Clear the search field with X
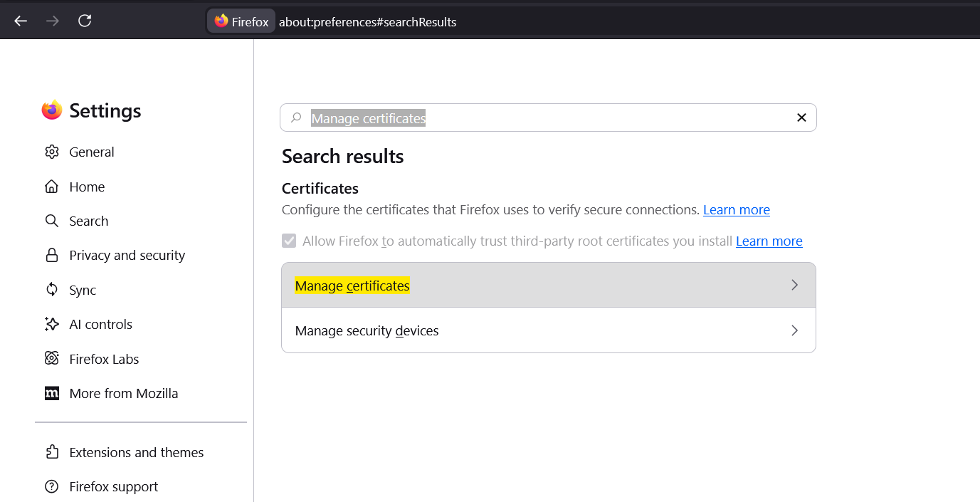 pos(801,117)
